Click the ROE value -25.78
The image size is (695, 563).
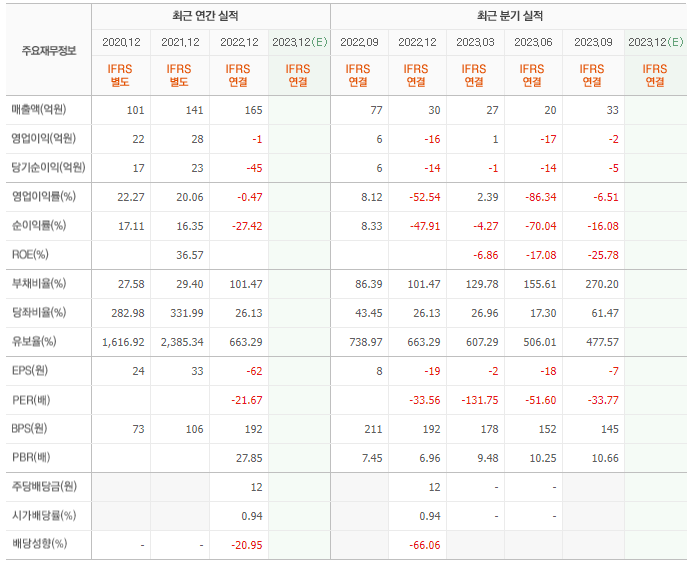603,255
